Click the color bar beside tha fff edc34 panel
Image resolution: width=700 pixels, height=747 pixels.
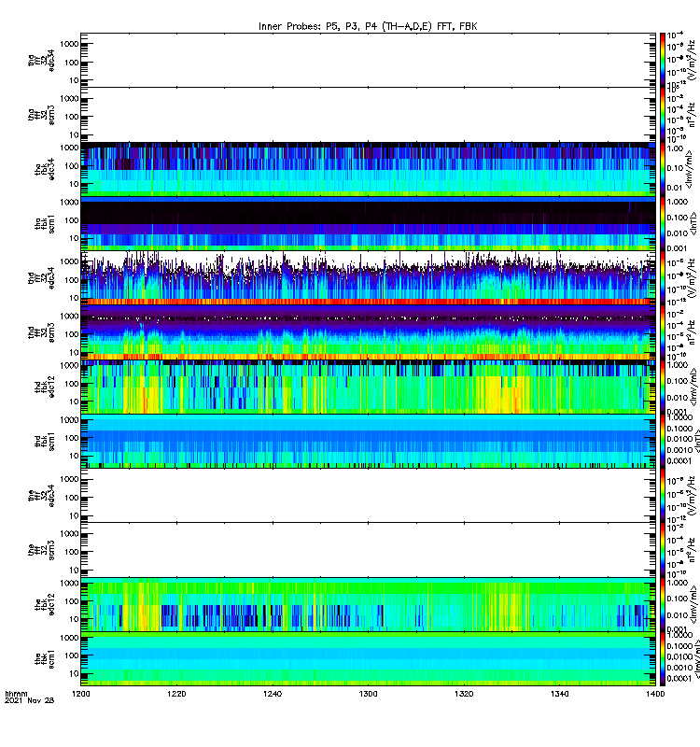point(663,60)
